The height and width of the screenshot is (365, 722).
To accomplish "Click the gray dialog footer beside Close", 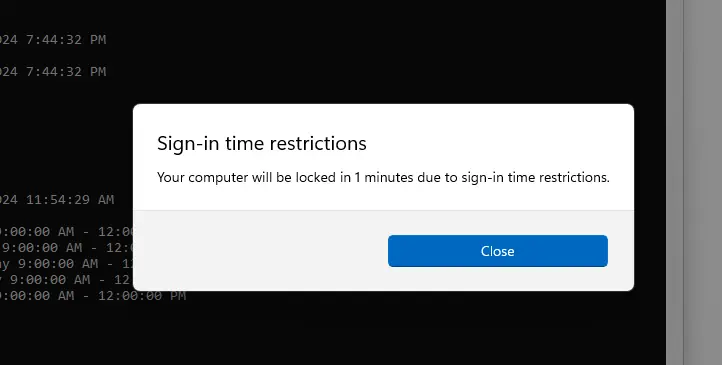I will pos(260,251).
